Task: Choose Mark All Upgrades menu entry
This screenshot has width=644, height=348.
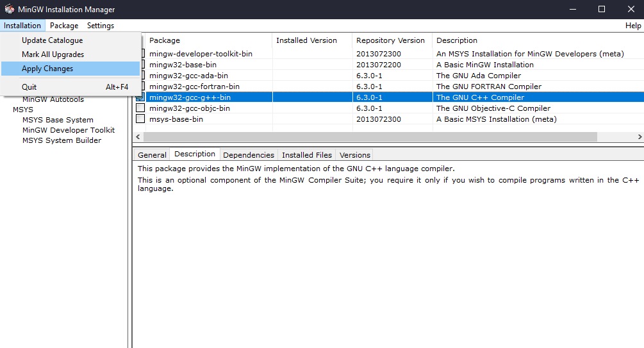Action: [x=70, y=54]
